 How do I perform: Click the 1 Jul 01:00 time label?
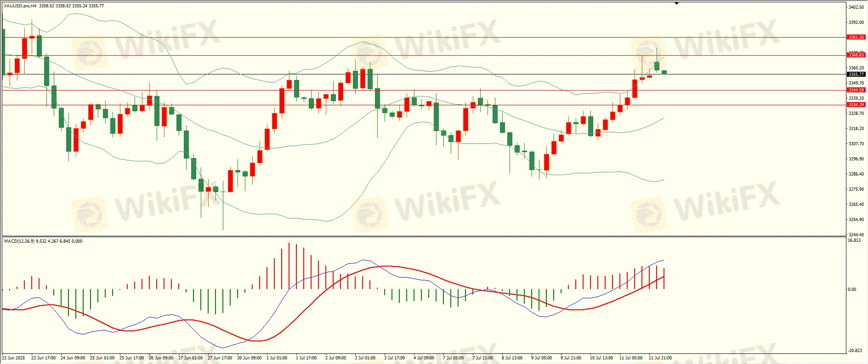[x=277, y=358]
